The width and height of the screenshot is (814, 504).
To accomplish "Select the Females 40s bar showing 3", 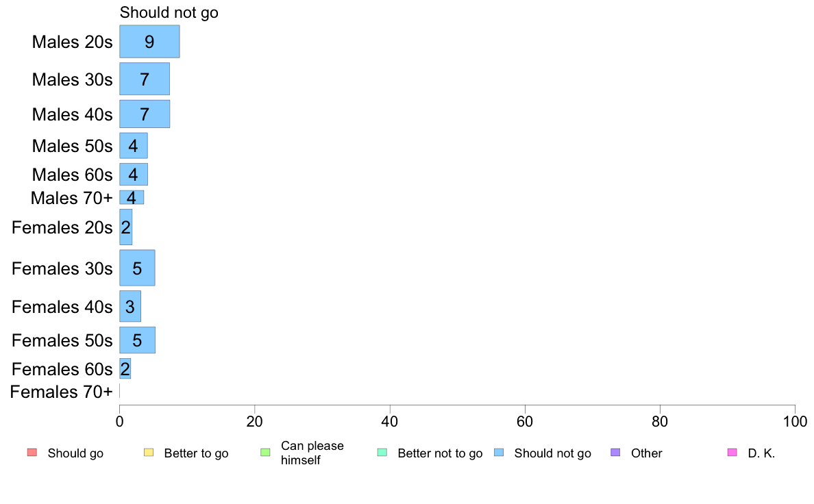I will 129,306.
